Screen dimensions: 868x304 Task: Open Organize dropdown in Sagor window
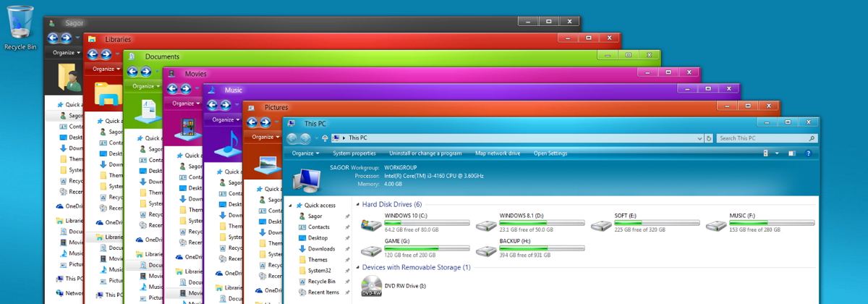pyautogui.click(x=67, y=52)
